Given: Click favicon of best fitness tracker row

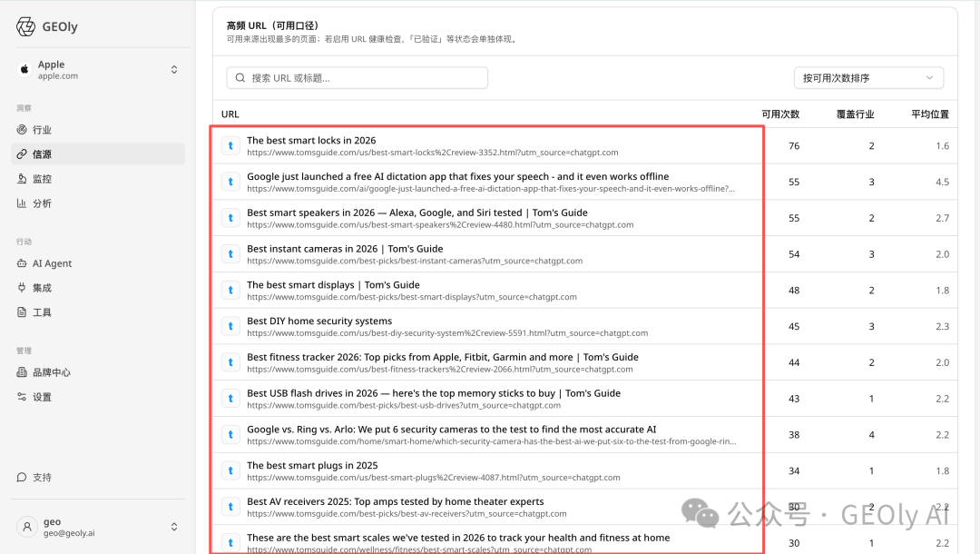Looking at the screenshot, I should pos(230,362).
